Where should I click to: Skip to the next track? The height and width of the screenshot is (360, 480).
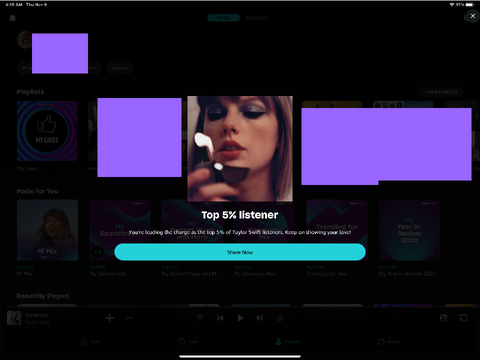pos(260,318)
